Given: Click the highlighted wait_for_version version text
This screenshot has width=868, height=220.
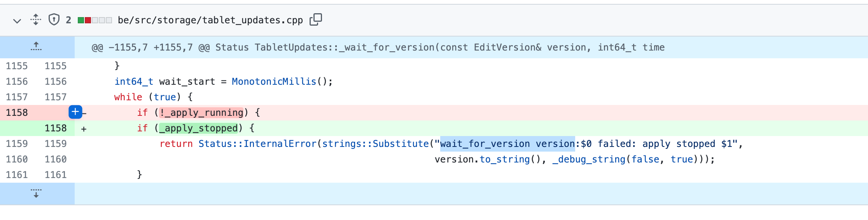Looking at the screenshot, I should point(507,144).
